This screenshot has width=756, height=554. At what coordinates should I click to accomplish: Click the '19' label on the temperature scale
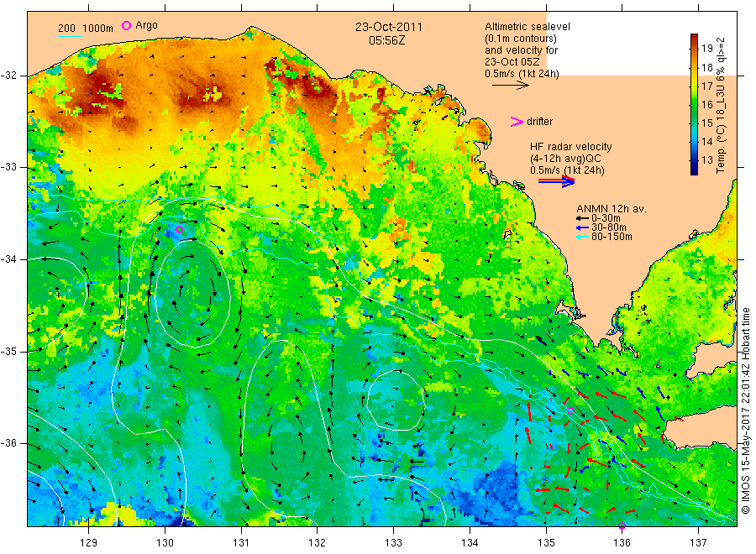pos(706,48)
